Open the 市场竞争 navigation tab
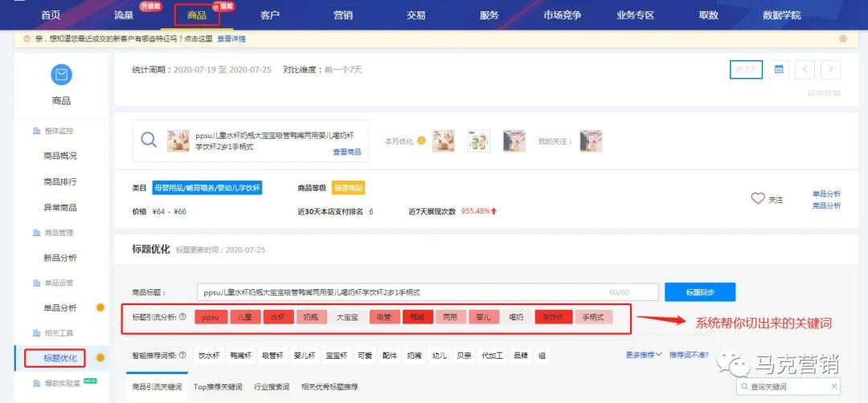 562,15
